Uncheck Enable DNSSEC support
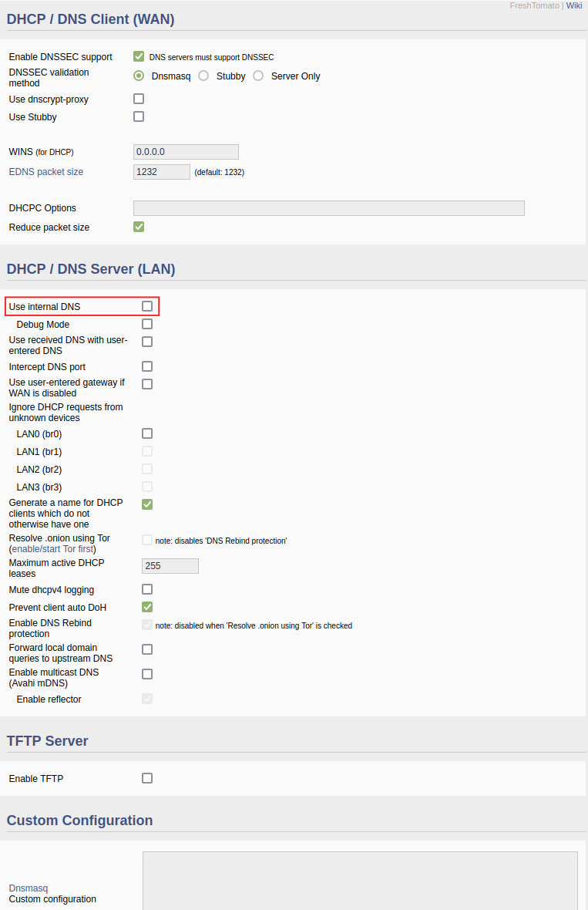Screen dimensions: 588x910 139,56
